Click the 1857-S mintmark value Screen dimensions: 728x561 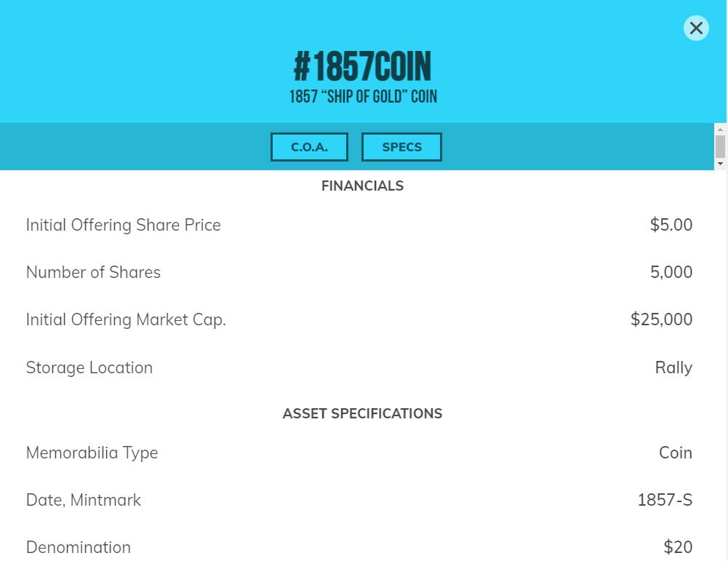click(x=665, y=501)
